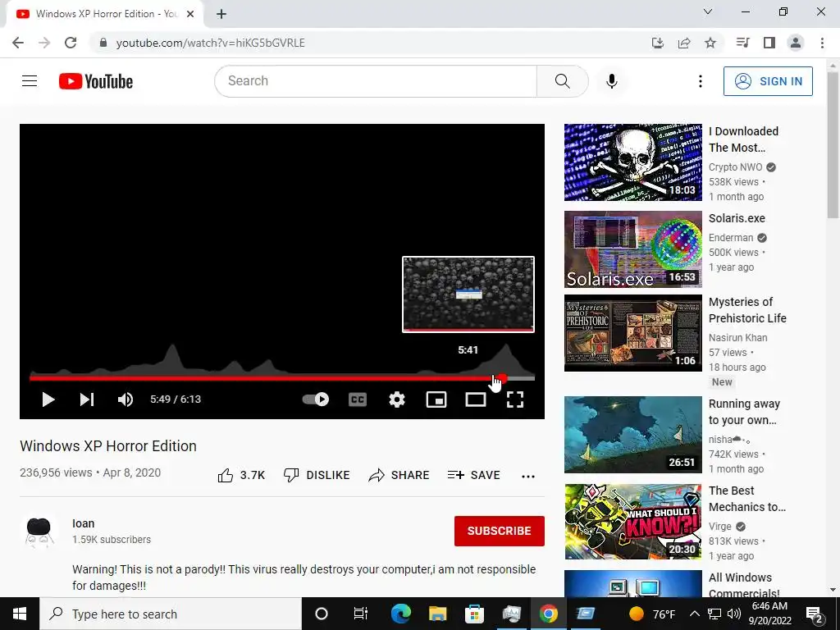Screen dimensions: 840x630
Task: Mute the video volume speaker icon
Action: pyautogui.click(x=126, y=399)
